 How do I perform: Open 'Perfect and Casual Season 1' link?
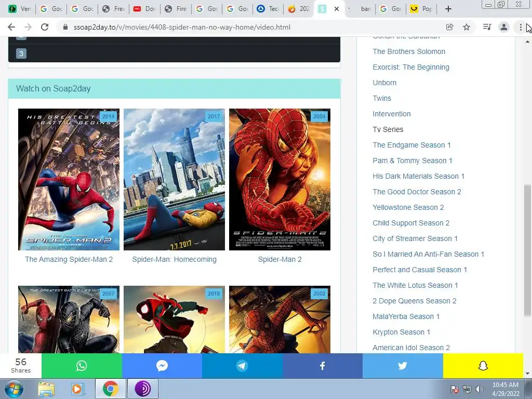[420, 270]
